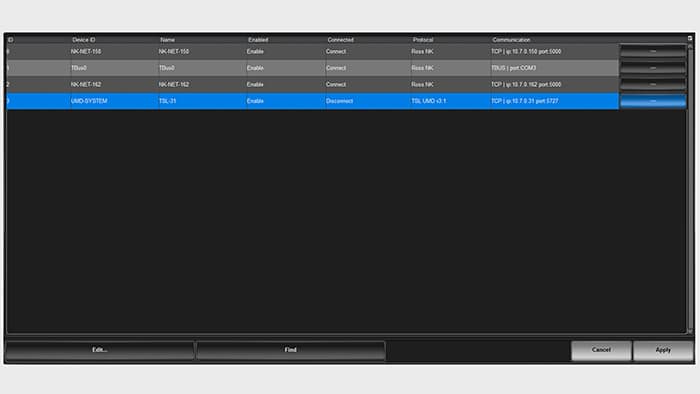The height and width of the screenshot is (394, 700).
Task: Select Ross NK protocol in NK-NET-162 row
Action: click(422, 84)
